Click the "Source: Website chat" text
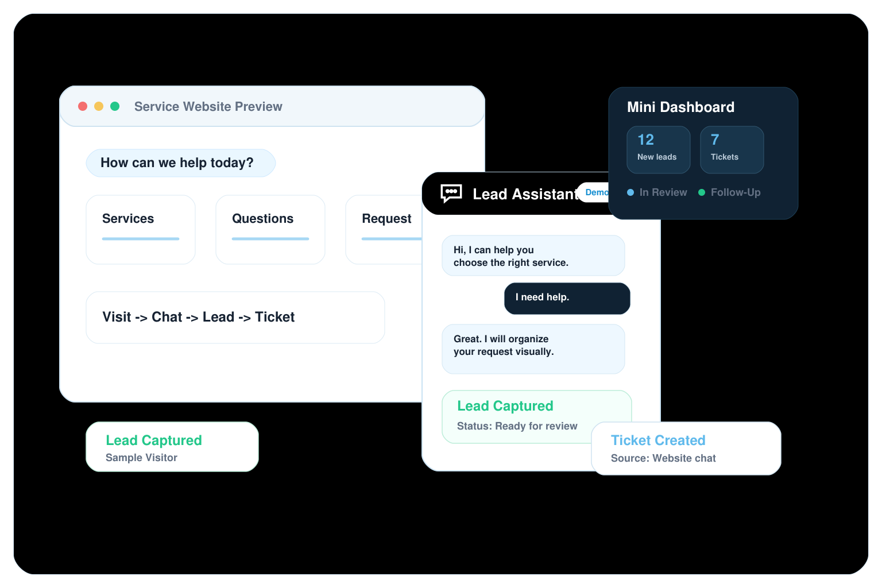This screenshot has width=882, height=588. tap(663, 458)
